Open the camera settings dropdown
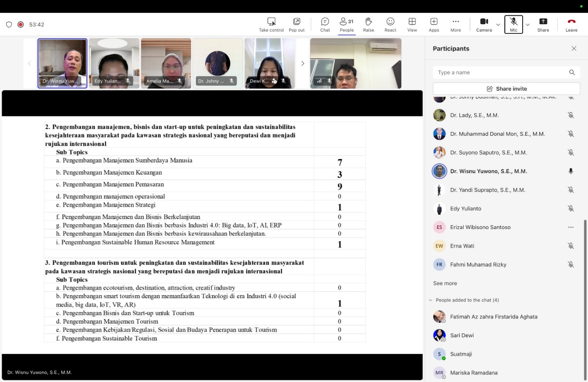 tap(498, 25)
